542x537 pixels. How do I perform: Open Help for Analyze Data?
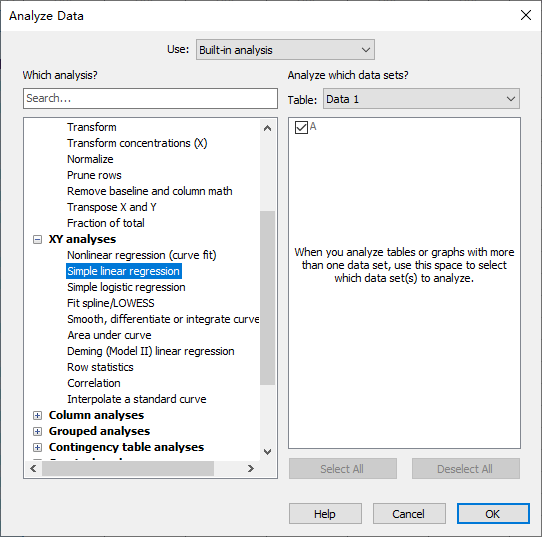(325, 514)
